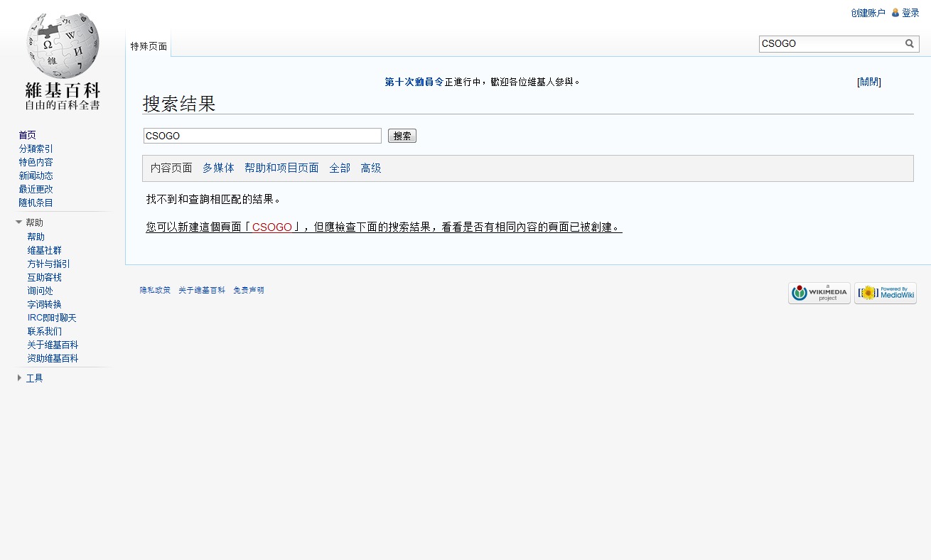
Task: Open the 特殊页面 tab
Action: (x=149, y=46)
